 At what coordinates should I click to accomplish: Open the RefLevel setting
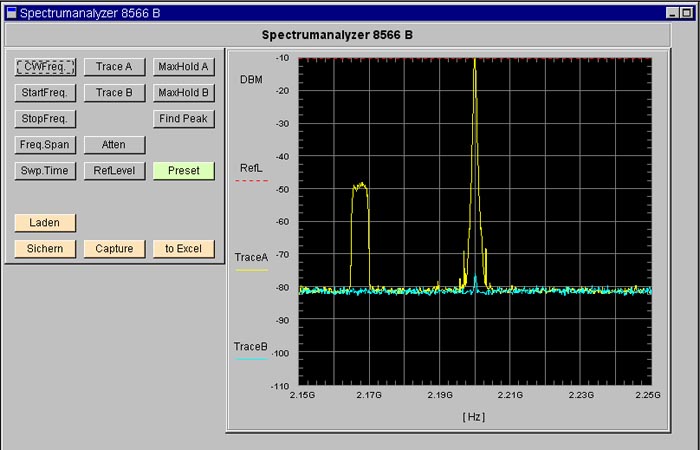coord(114,171)
